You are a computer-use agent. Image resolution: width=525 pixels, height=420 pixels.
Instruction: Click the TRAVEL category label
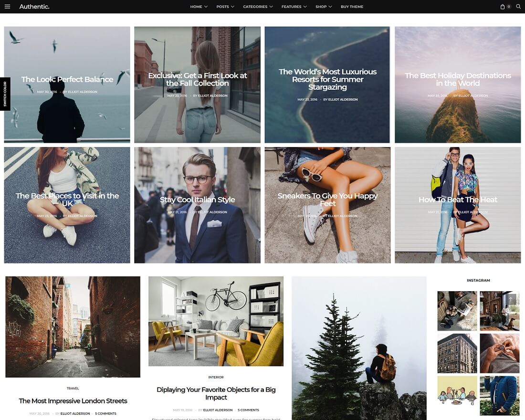point(73,388)
